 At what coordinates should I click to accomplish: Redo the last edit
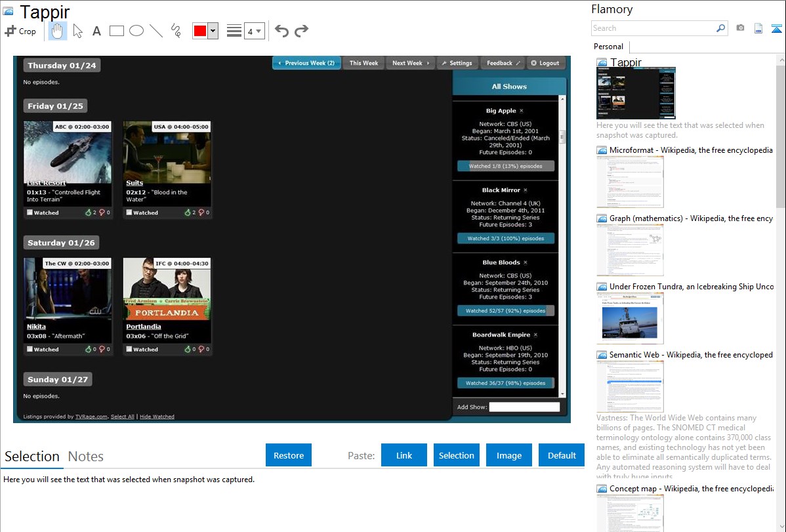coord(301,31)
